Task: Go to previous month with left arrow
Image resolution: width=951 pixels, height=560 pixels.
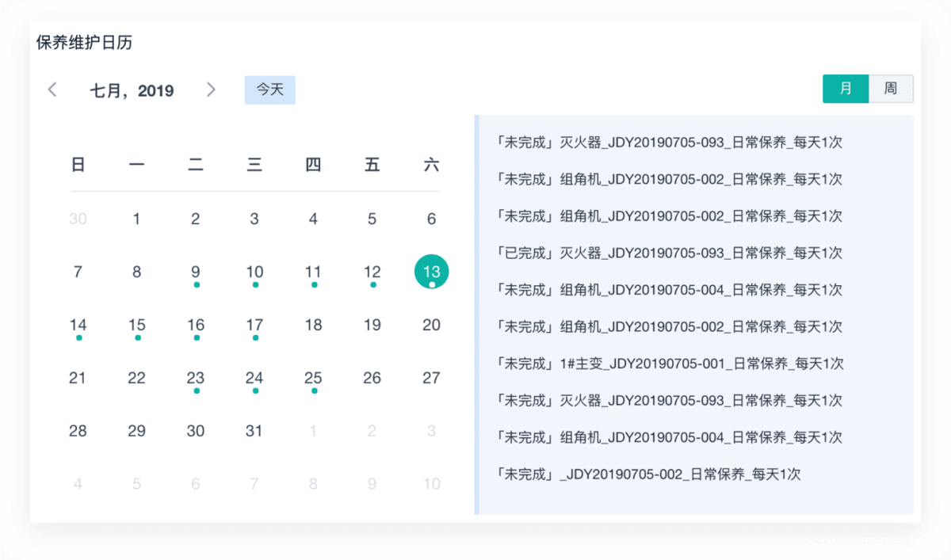Action: (52, 90)
